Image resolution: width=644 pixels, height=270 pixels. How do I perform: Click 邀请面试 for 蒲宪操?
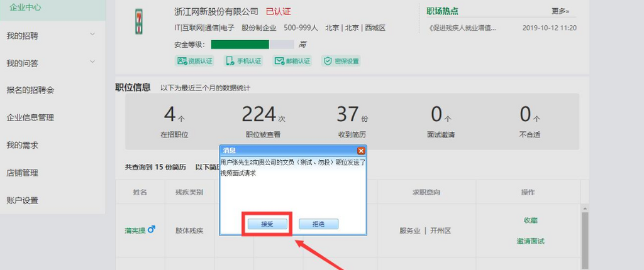click(530, 241)
